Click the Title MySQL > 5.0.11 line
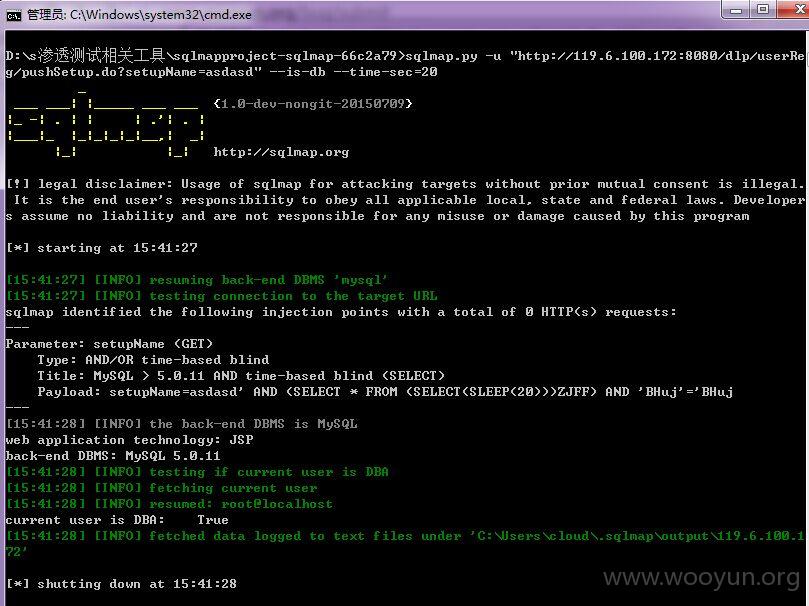This screenshot has width=809, height=606. (x=240, y=376)
